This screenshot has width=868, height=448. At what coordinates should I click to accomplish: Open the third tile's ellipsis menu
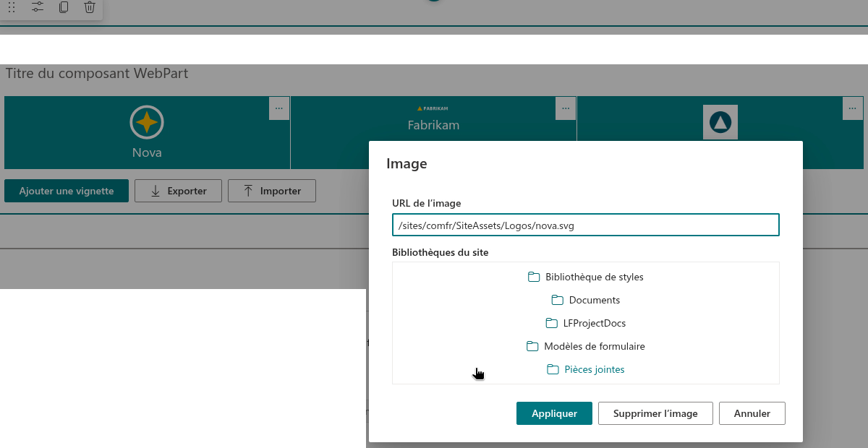pos(853,108)
